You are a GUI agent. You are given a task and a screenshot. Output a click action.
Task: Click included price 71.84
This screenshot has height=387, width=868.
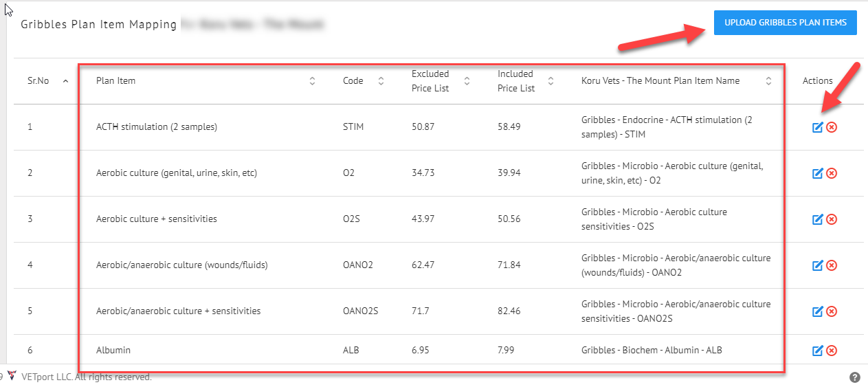coord(509,265)
